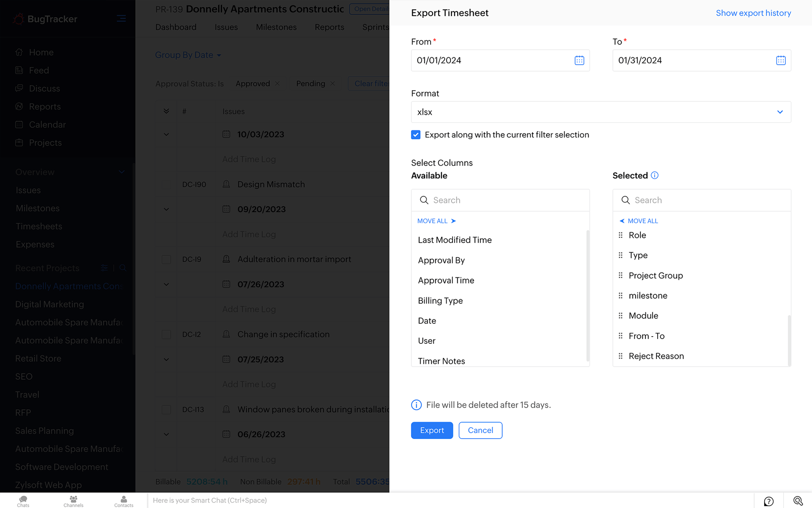
Task: Select Billing Type from available columns
Action: tap(440, 301)
